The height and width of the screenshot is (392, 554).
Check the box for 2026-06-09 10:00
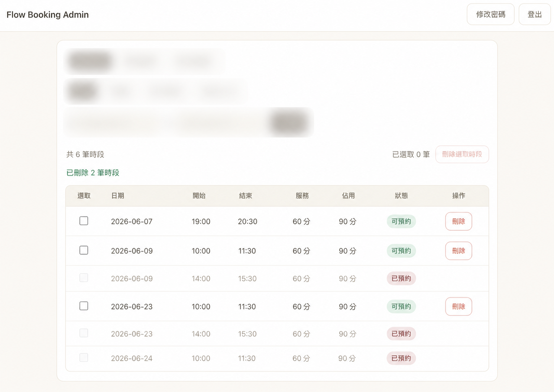tap(84, 250)
